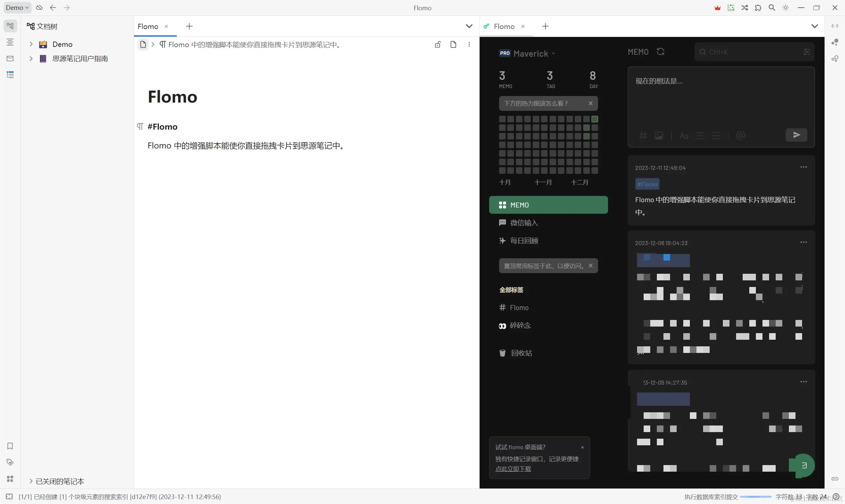Click the #Flomo tag on first memo
The image size is (845, 504).
pos(647,184)
